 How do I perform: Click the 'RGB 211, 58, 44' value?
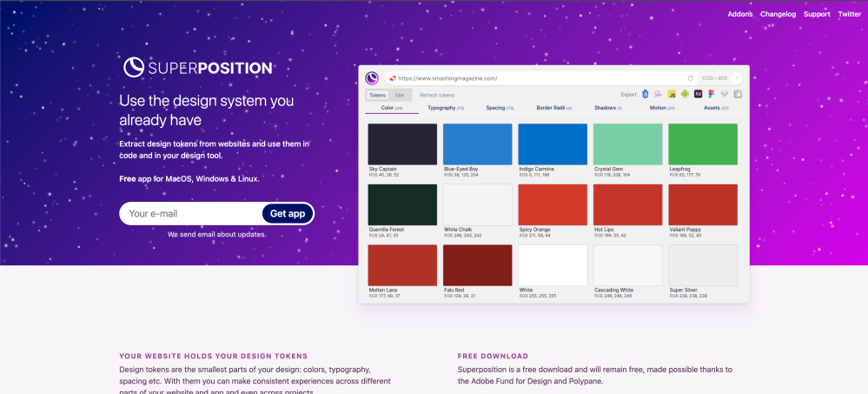533,236
